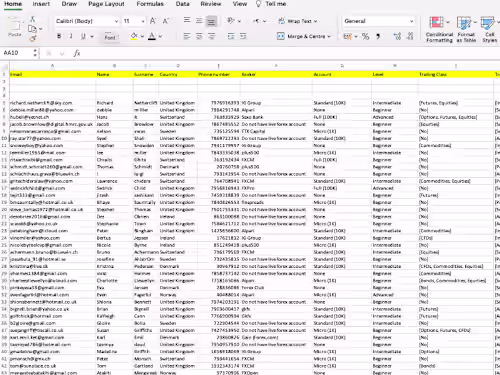The width and height of the screenshot is (500, 375).
Task: Click the Format as Table icon
Action: pyautogui.click(x=466, y=29)
